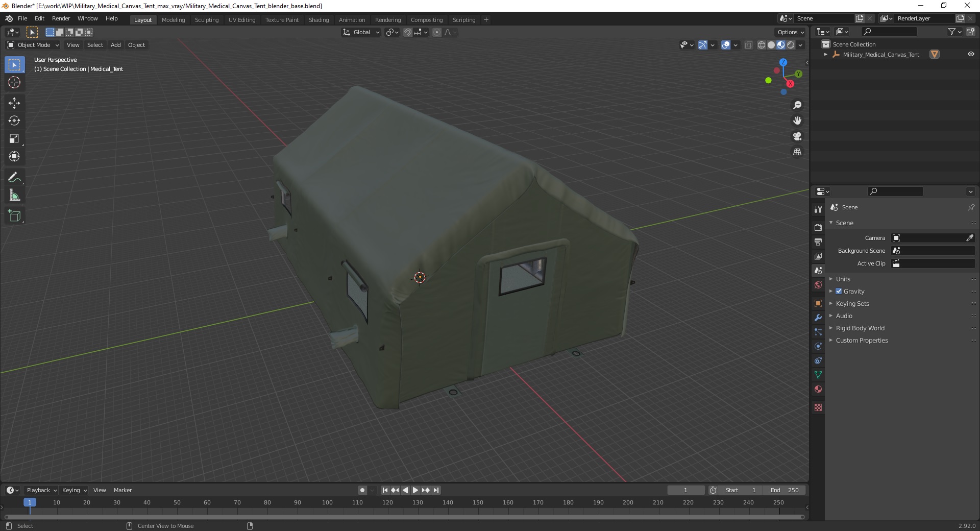Viewport: 980px width, 531px height.
Task: Open Physics properties tab
Action: [x=818, y=346]
